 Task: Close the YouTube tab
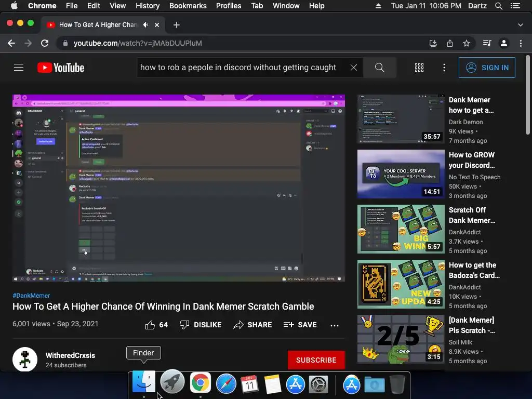click(157, 25)
